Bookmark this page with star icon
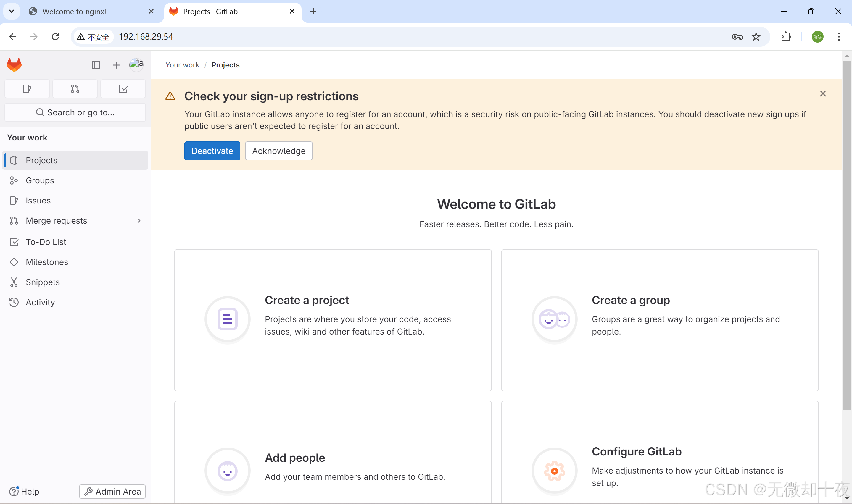 756,37
